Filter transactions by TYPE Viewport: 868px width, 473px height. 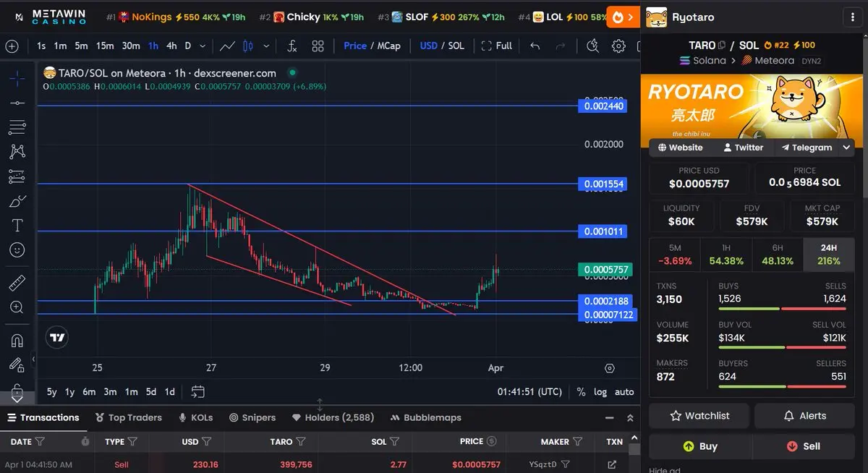click(x=132, y=441)
